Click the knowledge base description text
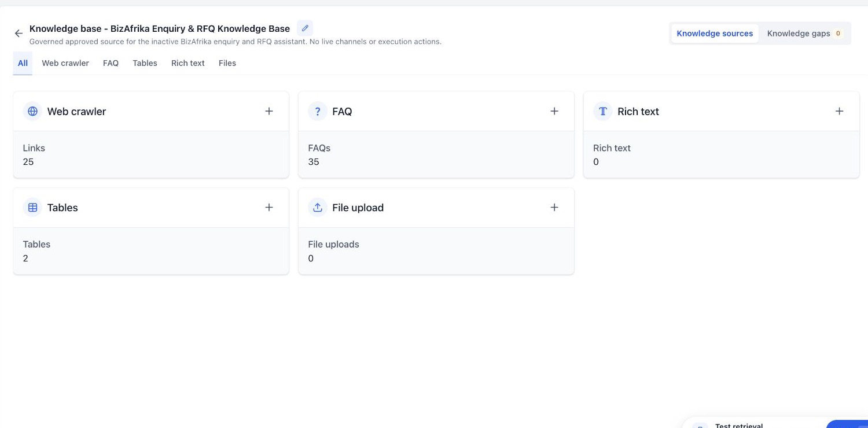The width and height of the screenshot is (868, 428). 236,42
